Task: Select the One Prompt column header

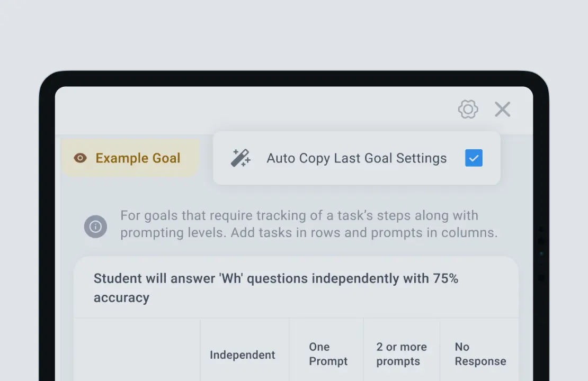Action: [x=328, y=354]
